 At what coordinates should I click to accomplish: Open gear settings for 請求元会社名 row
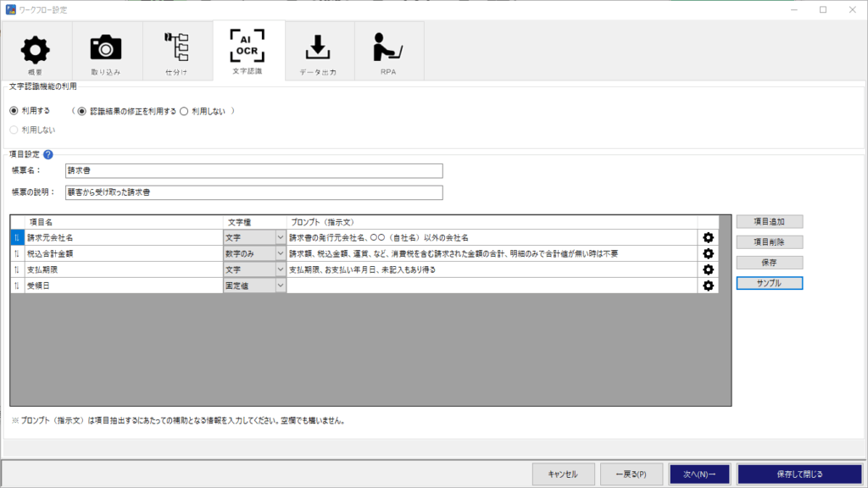click(708, 237)
